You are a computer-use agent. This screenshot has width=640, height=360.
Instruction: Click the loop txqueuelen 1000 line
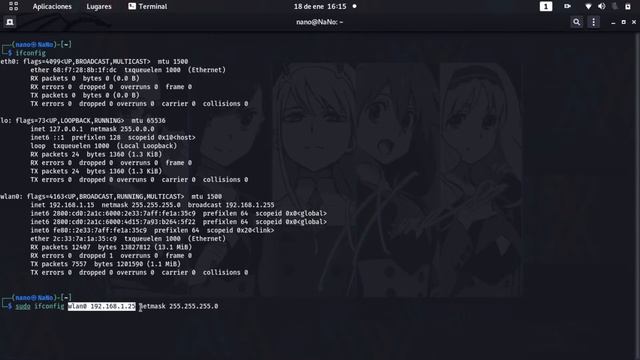[104, 146]
